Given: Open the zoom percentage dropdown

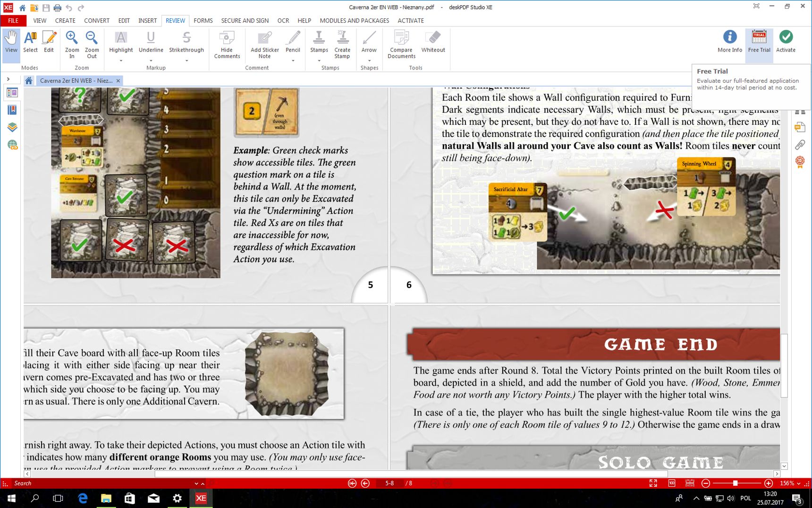Looking at the screenshot, I should tap(799, 483).
